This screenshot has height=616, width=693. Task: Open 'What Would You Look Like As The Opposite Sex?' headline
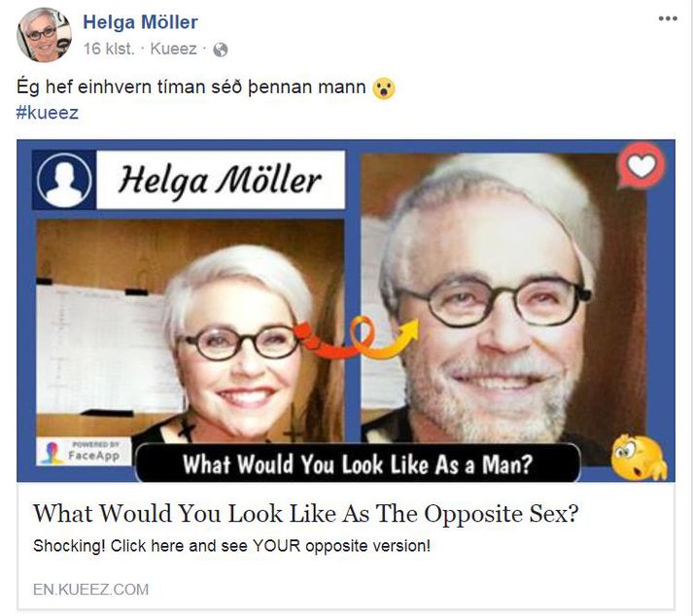(306, 513)
